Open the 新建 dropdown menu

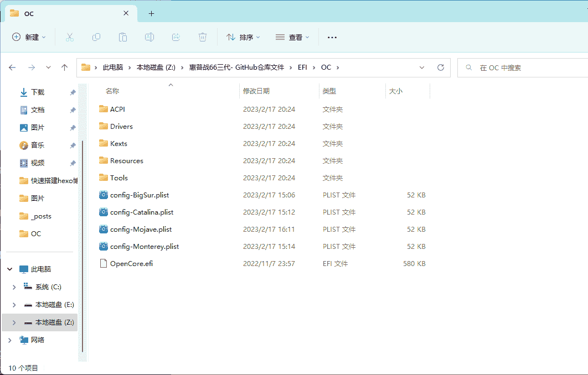click(x=29, y=37)
